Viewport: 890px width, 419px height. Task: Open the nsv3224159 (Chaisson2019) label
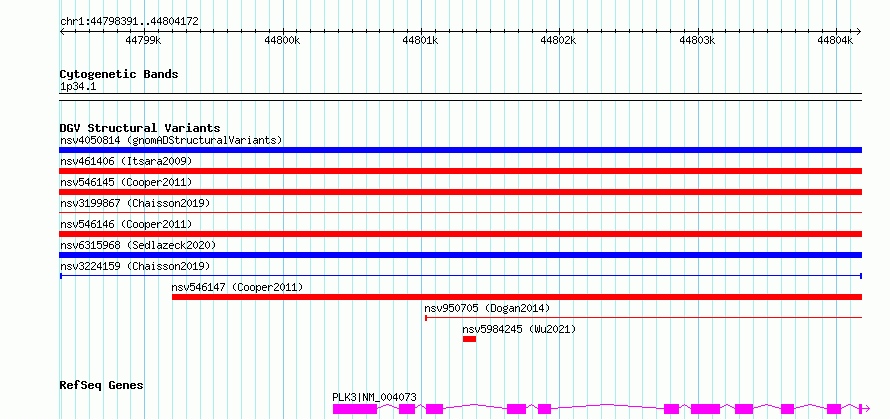pos(135,266)
